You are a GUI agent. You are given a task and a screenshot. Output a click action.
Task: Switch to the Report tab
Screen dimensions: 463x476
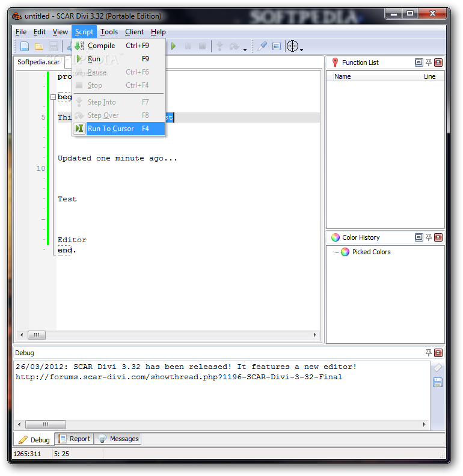coord(75,439)
